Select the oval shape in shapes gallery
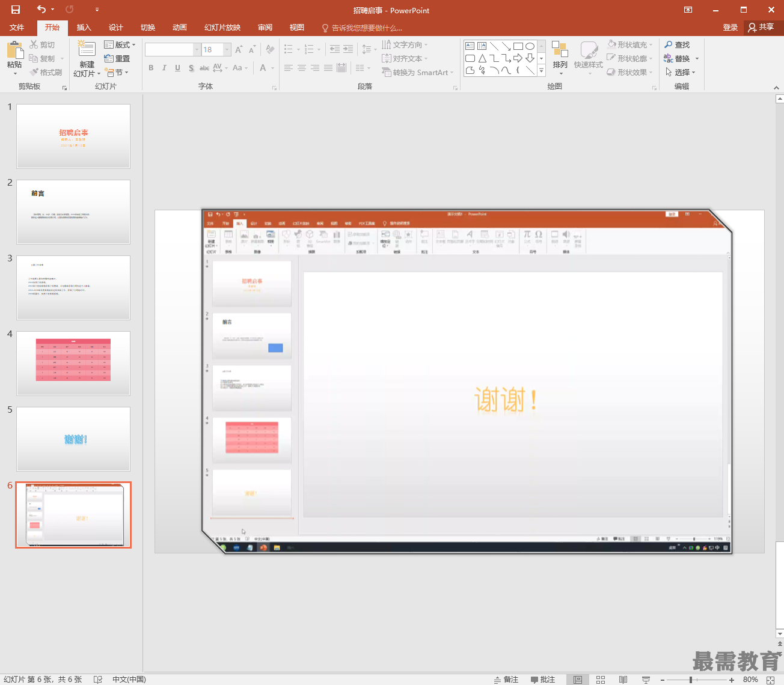Viewport: 784px width, 685px height. (530, 46)
